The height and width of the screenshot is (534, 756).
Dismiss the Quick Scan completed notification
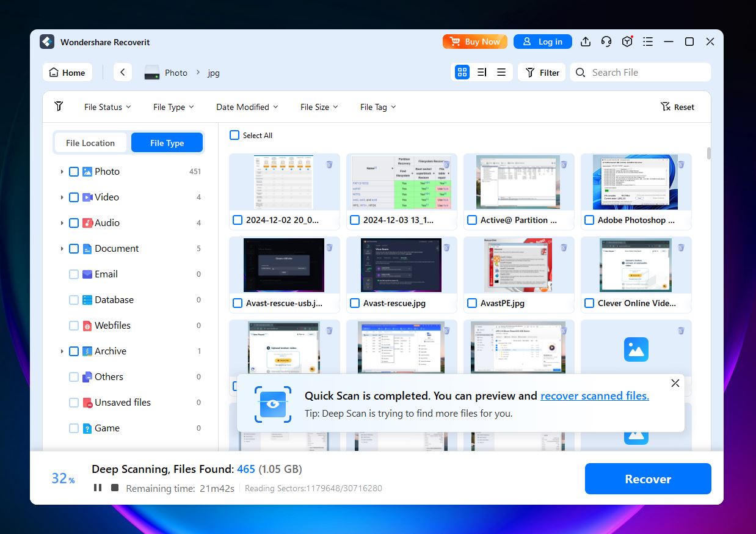(x=675, y=383)
